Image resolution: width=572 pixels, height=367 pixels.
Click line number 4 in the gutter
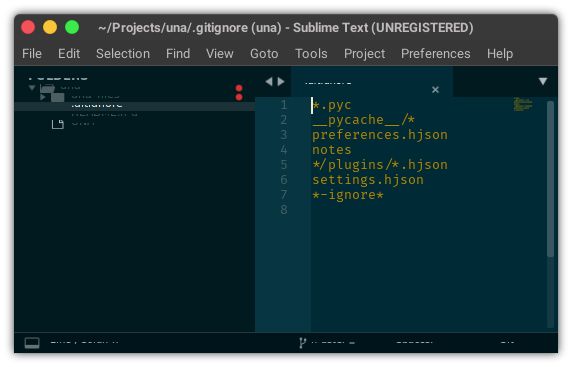click(x=284, y=150)
